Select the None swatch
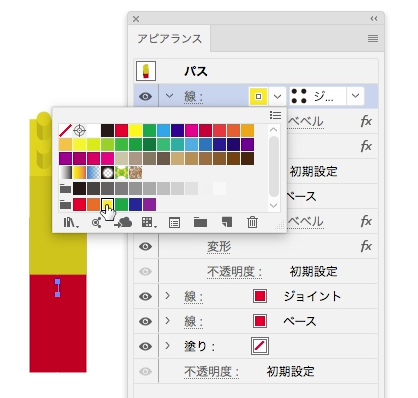 point(65,130)
